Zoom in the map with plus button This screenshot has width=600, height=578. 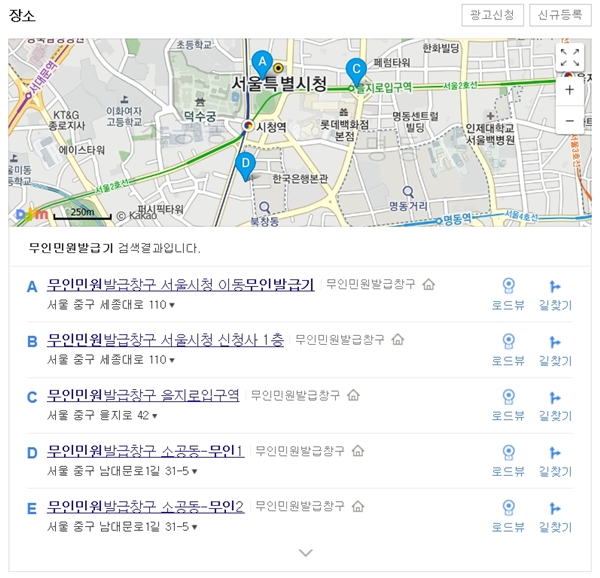(x=569, y=89)
